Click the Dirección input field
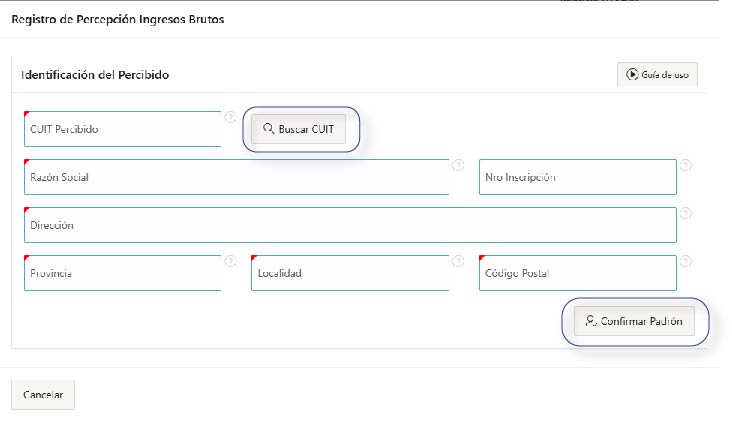Viewport: 732px width, 421px height. pyautogui.click(x=350, y=225)
